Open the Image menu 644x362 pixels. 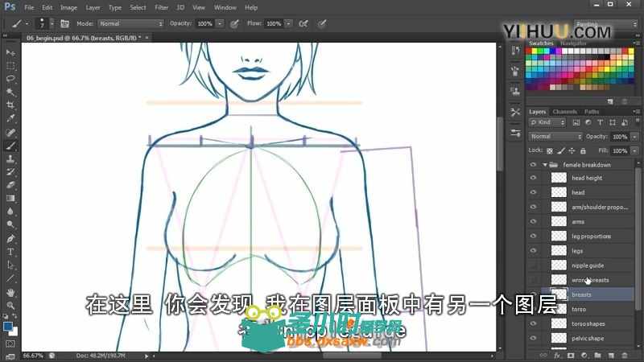68,7
